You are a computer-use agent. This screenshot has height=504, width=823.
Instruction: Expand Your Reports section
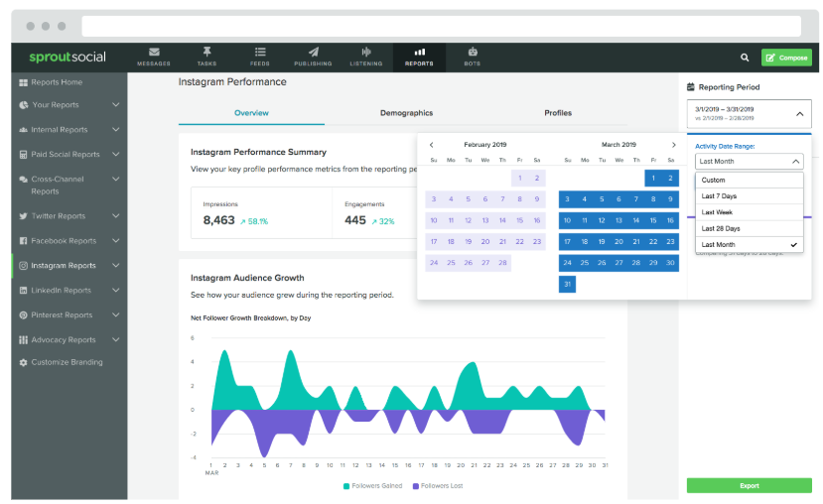115,105
